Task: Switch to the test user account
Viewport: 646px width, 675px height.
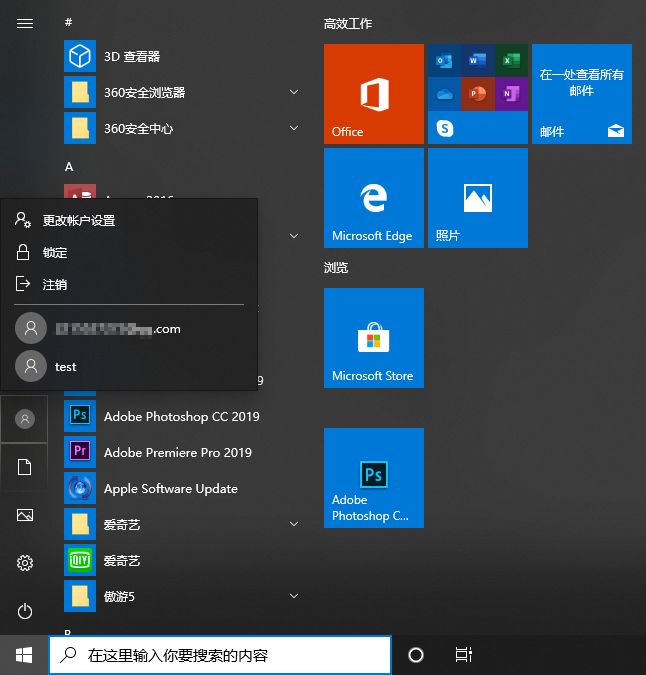Action: (129, 366)
